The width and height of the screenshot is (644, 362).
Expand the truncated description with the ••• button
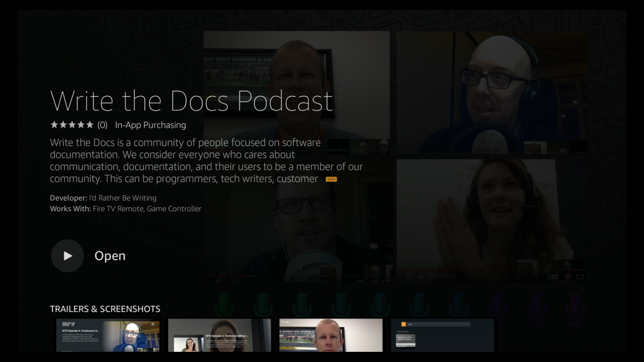pos(331,179)
